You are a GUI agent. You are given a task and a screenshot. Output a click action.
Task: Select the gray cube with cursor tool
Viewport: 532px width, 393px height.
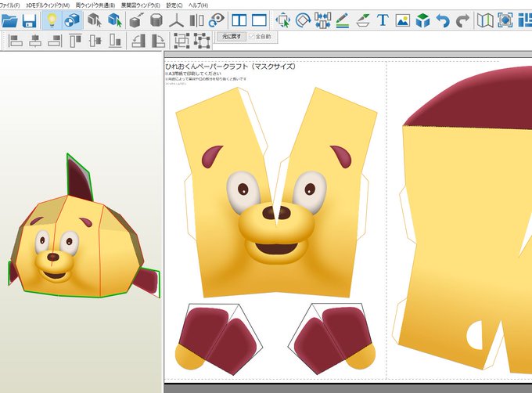pos(95,20)
